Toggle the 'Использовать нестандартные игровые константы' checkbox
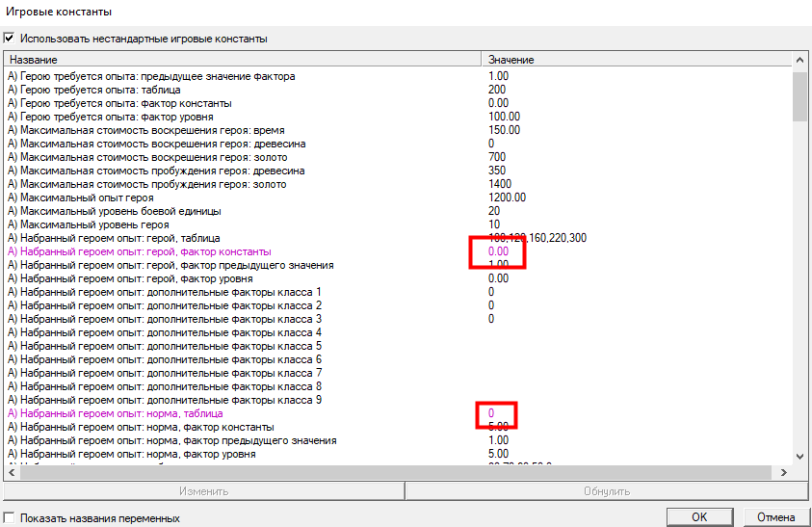The image size is (812, 527). tap(9, 39)
